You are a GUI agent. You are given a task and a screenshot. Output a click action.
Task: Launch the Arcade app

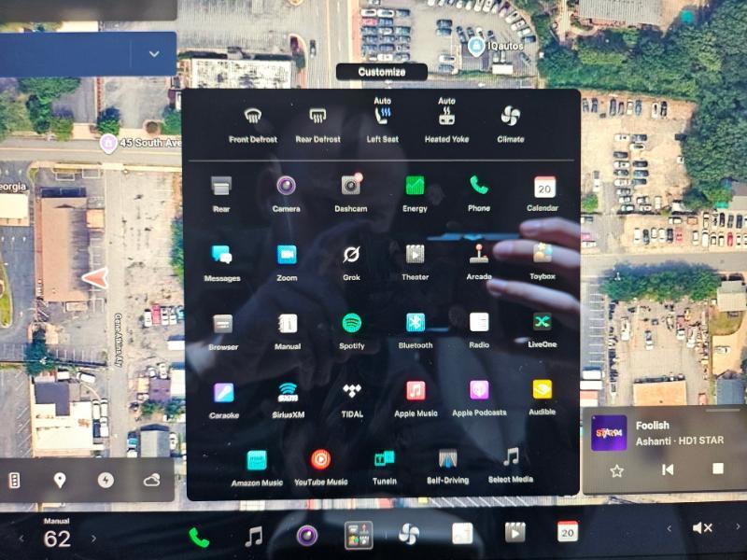coord(479,261)
